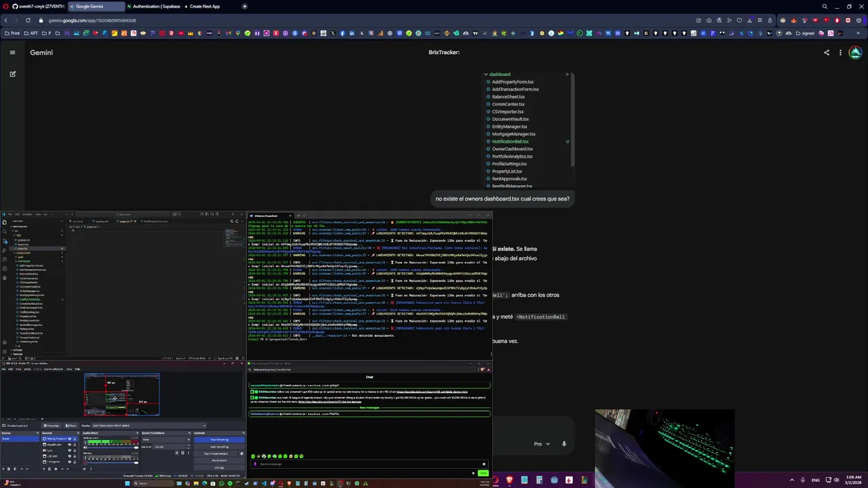Open the Google account avatar in Gemini

point(855,52)
